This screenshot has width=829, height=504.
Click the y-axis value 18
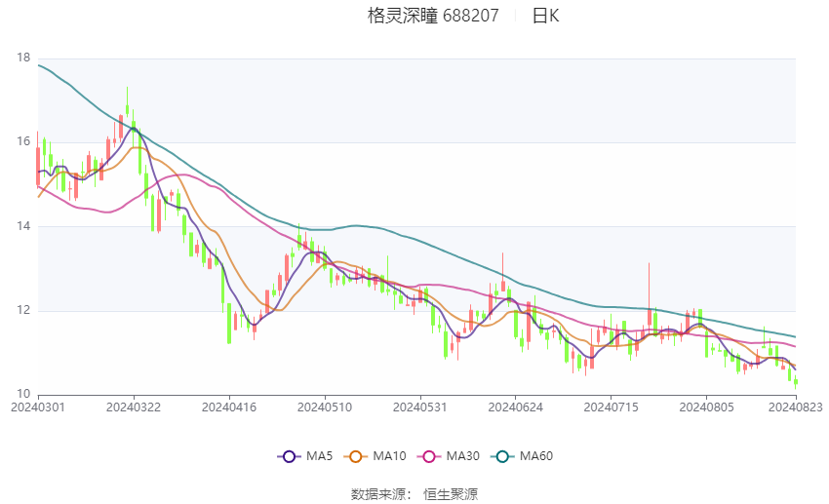point(23,58)
